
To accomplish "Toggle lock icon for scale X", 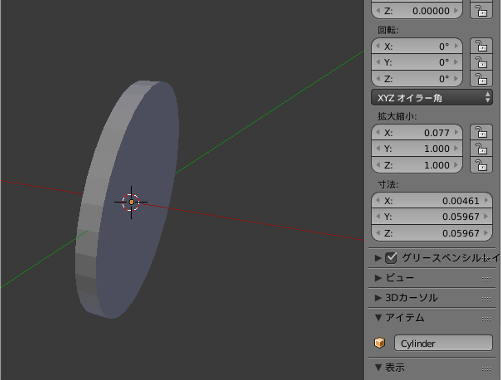I will coord(481,132).
